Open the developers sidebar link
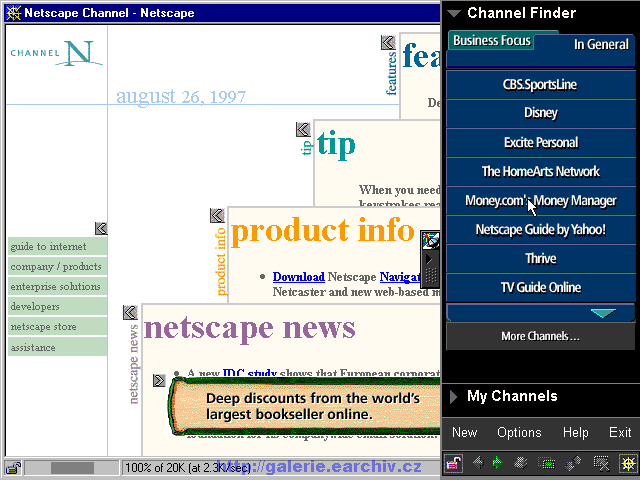This screenshot has height=480, width=640. 58,307
